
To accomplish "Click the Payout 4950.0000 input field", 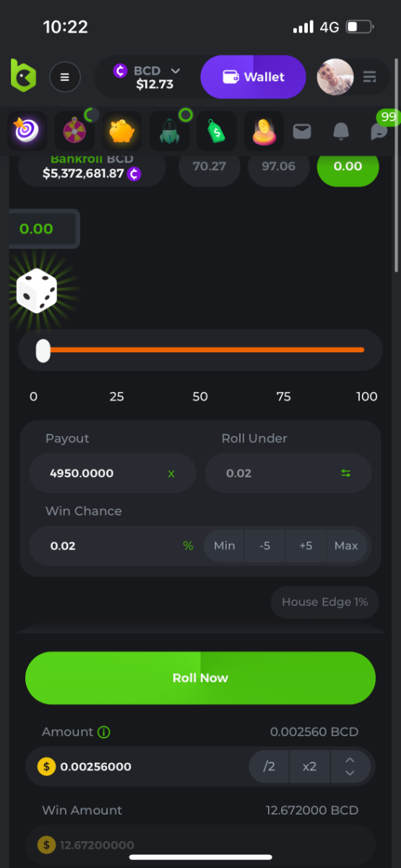I will (x=112, y=473).
